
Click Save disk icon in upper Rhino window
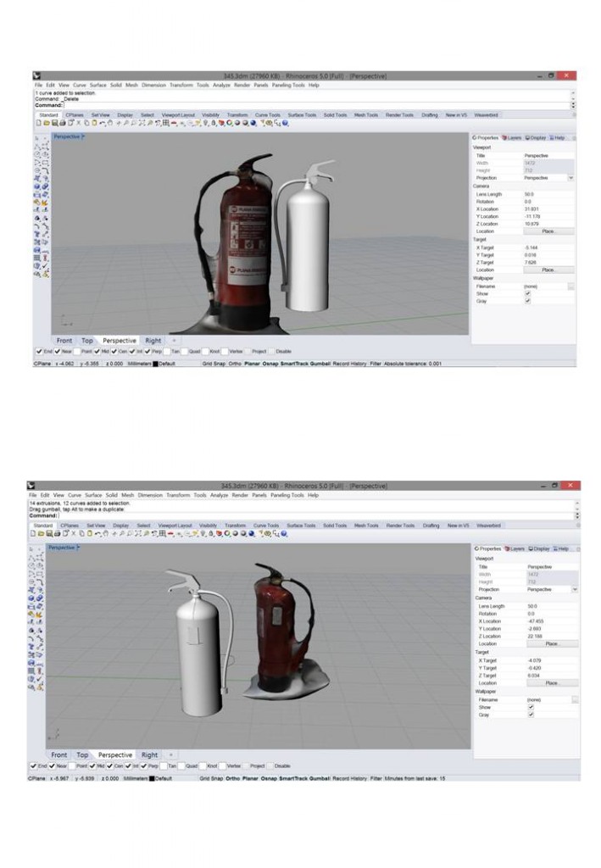[55, 123]
